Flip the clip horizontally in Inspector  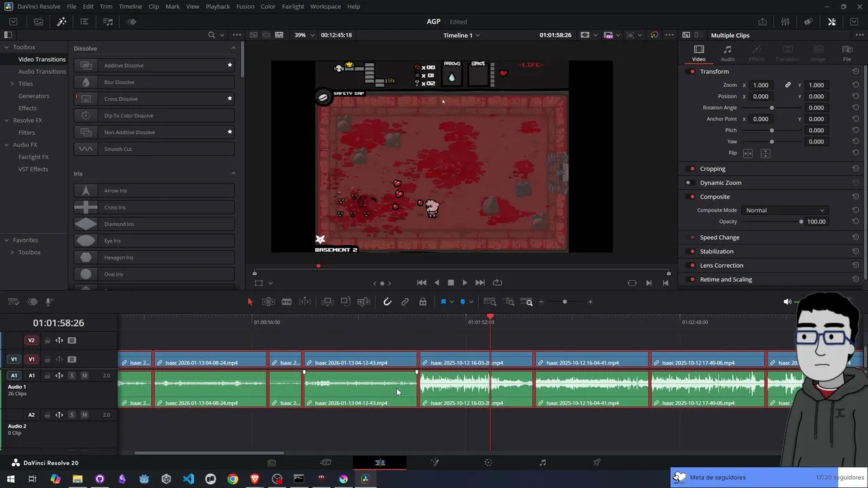(748, 153)
